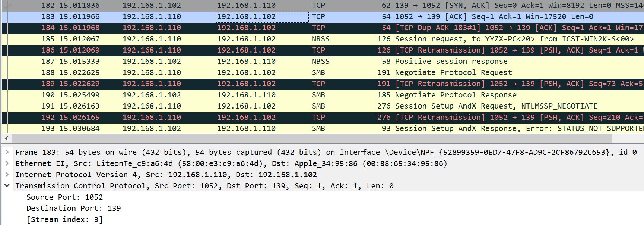Expand the Ethernet II tree node
644x225 pixels.
pyautogui.click(x=7, y=163)
